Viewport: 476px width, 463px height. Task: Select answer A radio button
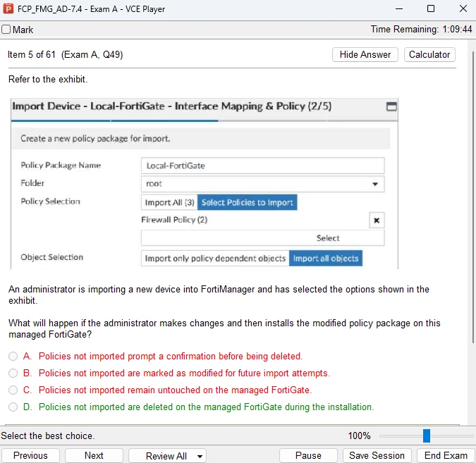pyautogui.click(x=13, y=356)
